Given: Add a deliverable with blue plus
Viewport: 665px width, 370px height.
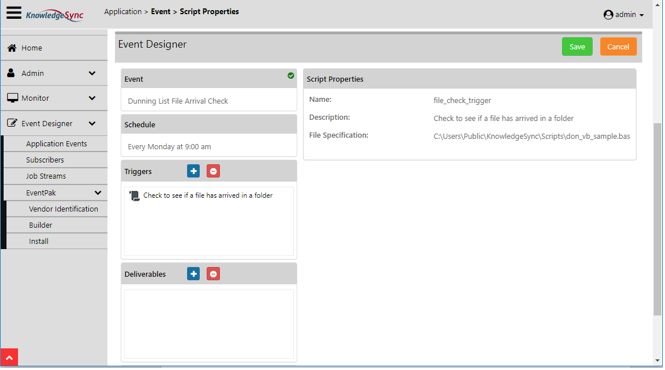Looking at the screenshot, I should 193,274.
